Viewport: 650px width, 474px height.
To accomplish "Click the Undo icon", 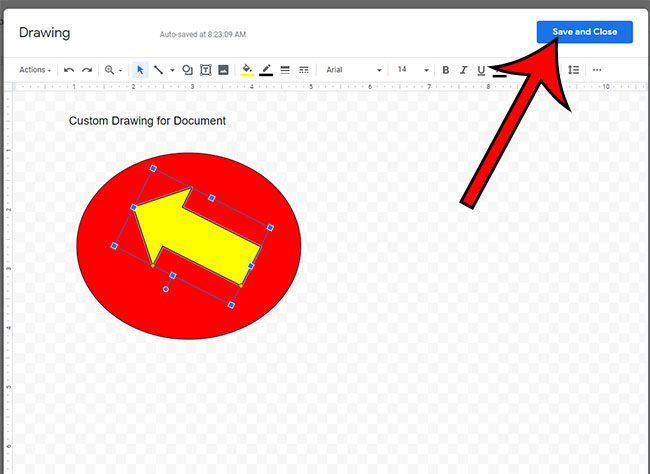I will (69, 70).
